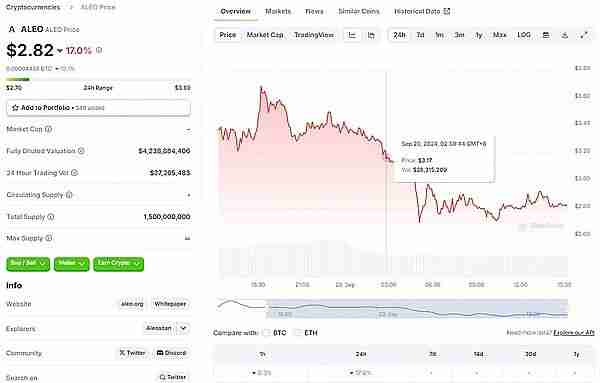The width and height of the screenshot is (600, 383).
Task: Open the aleo.org website link
Action: point(132,304)
